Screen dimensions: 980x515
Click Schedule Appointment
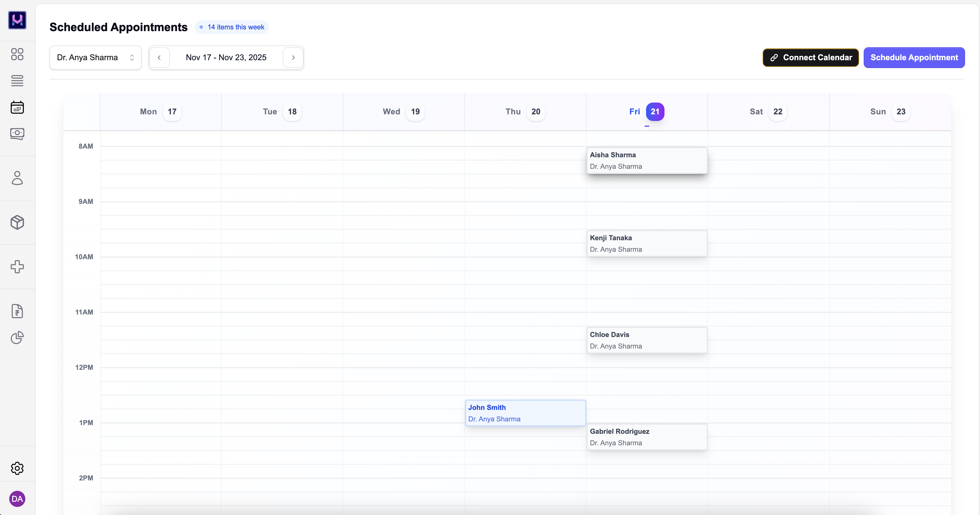tap(914, 58)
